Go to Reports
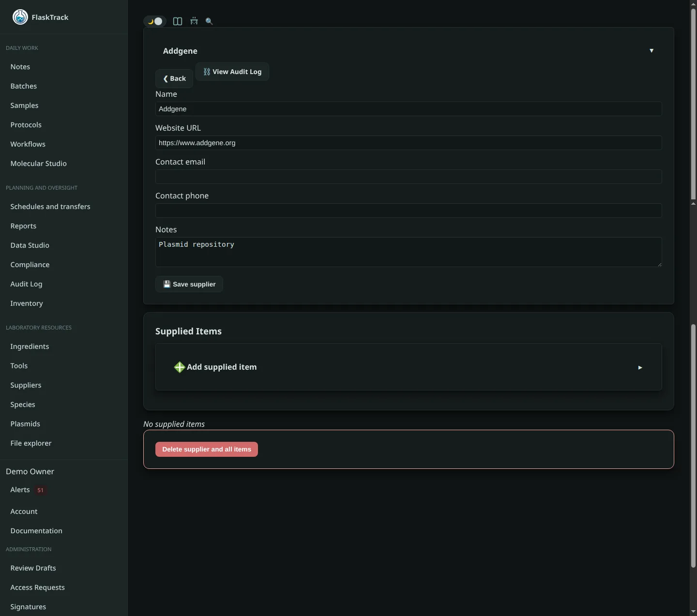This screenshot has height=616, width=697. coord(23,226)
